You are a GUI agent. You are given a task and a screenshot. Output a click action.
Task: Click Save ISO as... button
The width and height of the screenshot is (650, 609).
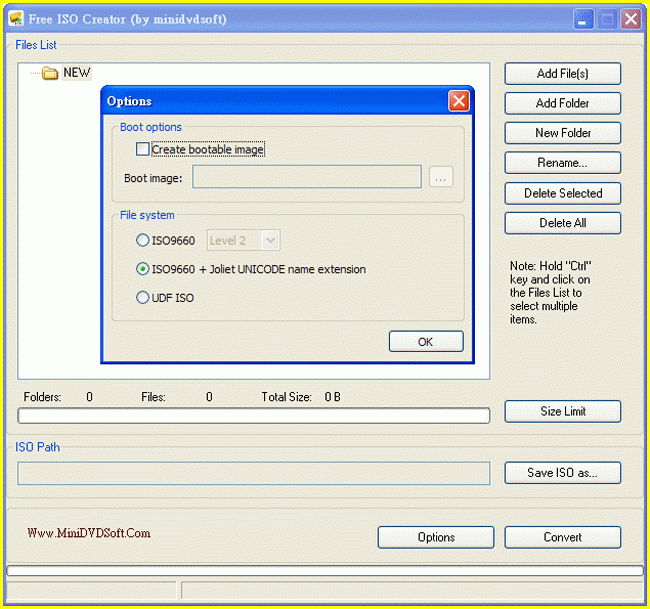coord(562,473)
